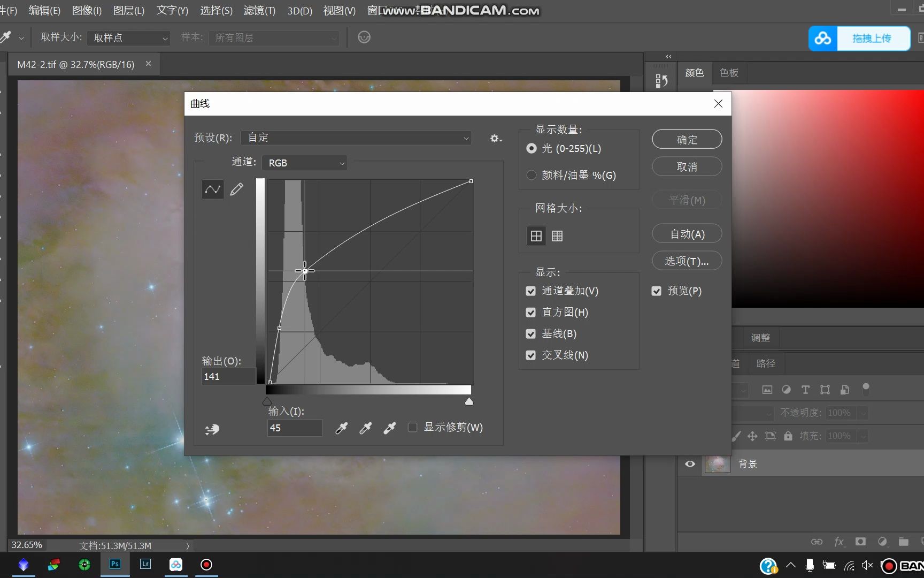Click the Cancel button in curves dialog
This screenshot has width=924, height=578.
[x=687, y=166]
